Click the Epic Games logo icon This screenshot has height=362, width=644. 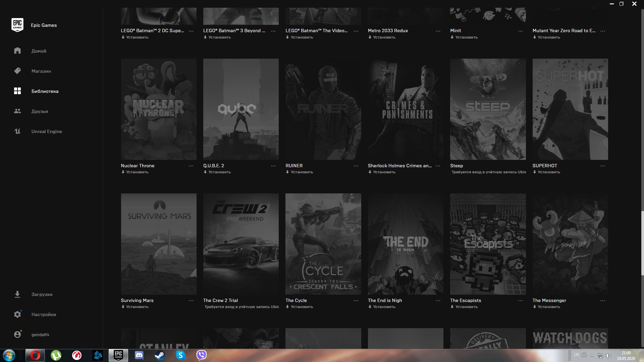click(17, 25)
